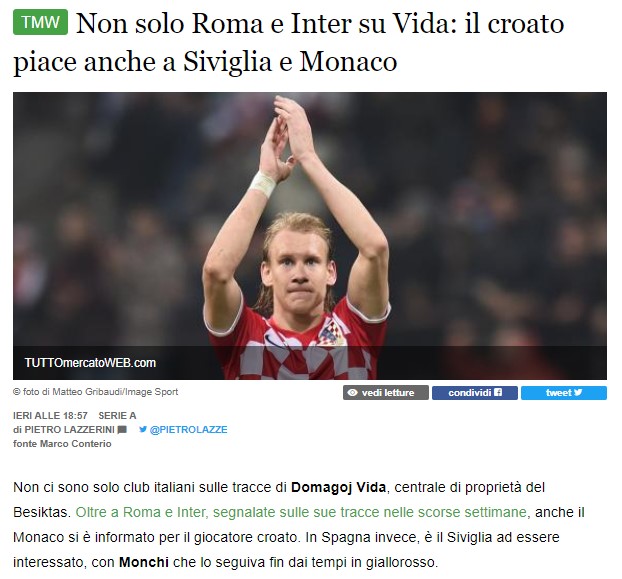Image resolution: width=622 pixels, height=579 pixels.
Task: Open the SERIE A category link
Action: 117,416
